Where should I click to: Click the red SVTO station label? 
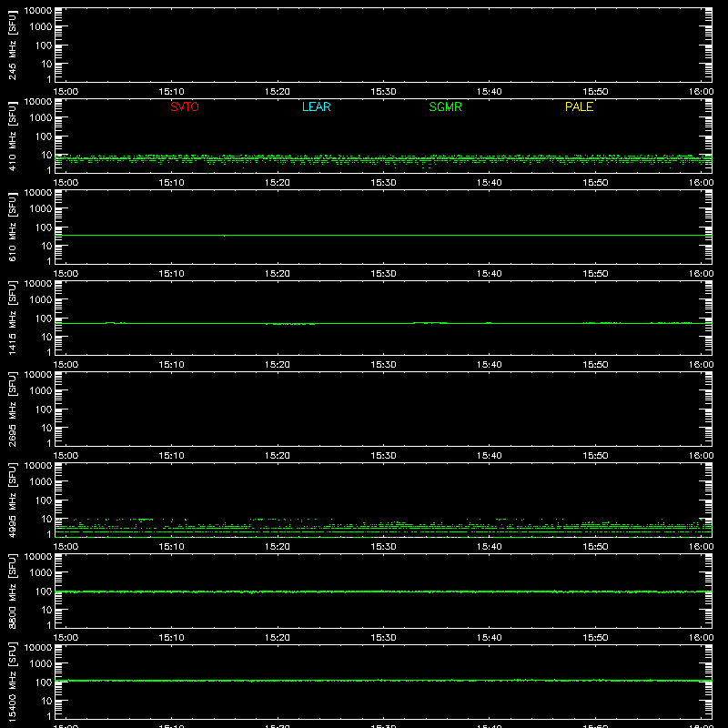coord(185,106)
